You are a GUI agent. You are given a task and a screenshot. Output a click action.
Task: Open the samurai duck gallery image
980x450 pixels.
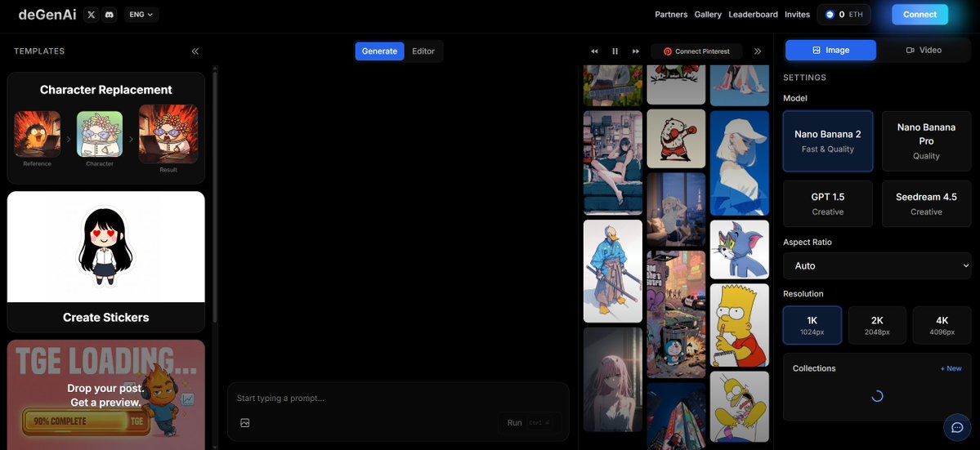[x=613, y=271]
